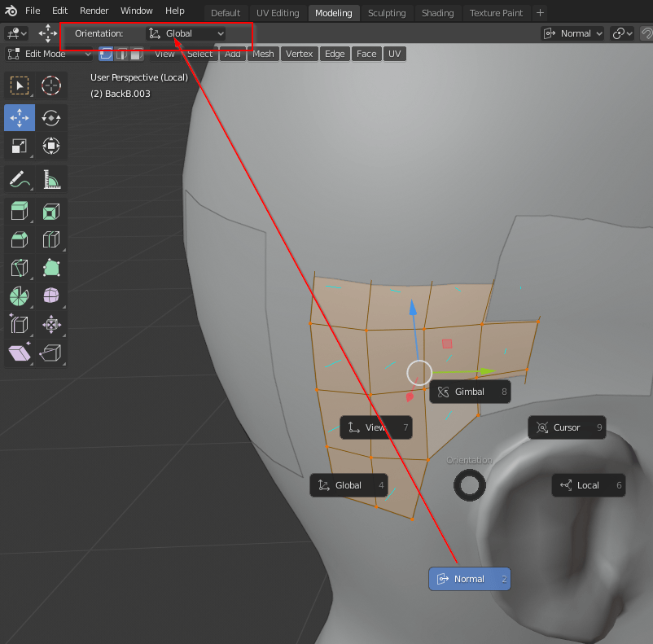The width and height of the screenshot is (653, 644).
Task: Select Cursor option in the pie menu
Action: pyautogui.click(x=567, y=427)
